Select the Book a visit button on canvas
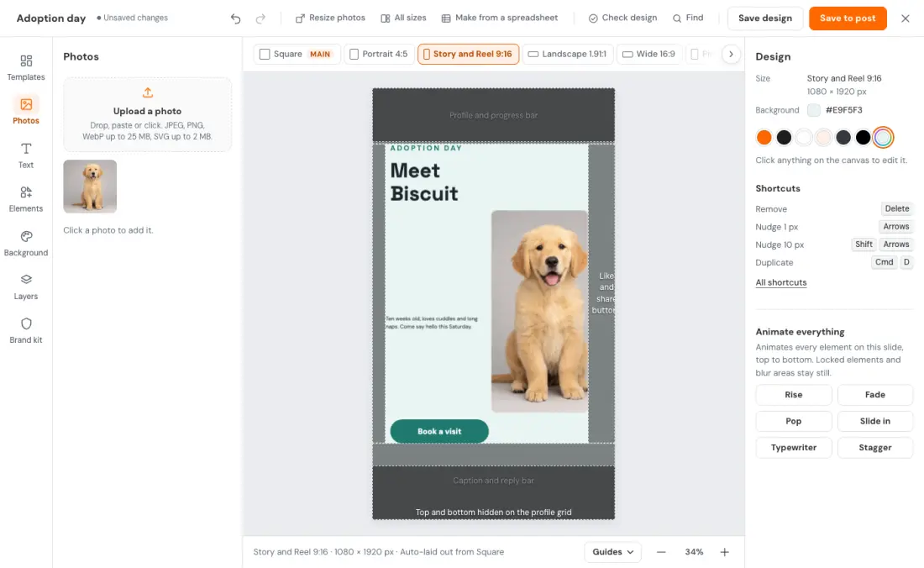Image resolution: width=924 pixels, height=568 pixels. 439,431
